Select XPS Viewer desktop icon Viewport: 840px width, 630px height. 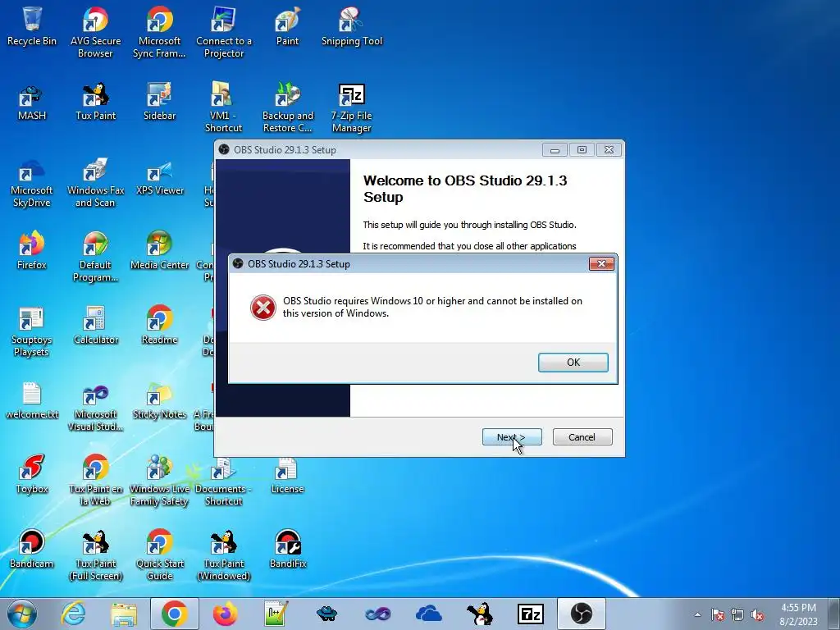point(159,177)
